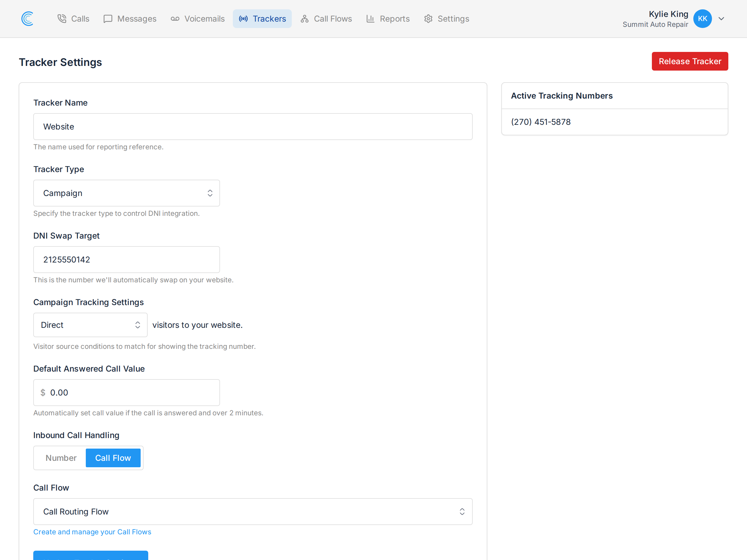Open the Settings tab label
This screenshot has height=560, width=747.
pyautogui.click(x=453, y=19)
